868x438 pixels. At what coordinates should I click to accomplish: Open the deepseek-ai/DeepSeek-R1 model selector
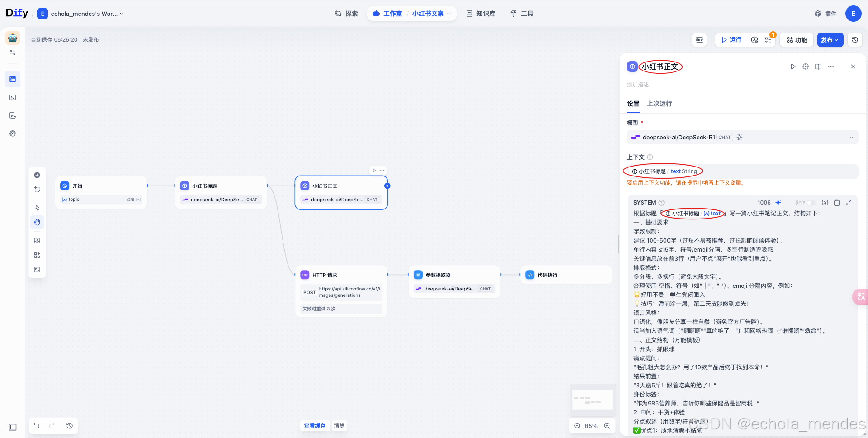point(742,137)
